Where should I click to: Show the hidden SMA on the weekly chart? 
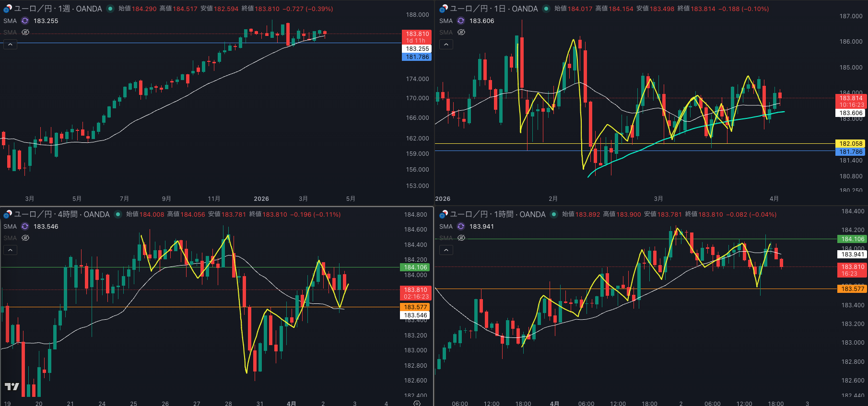[25, 32]
